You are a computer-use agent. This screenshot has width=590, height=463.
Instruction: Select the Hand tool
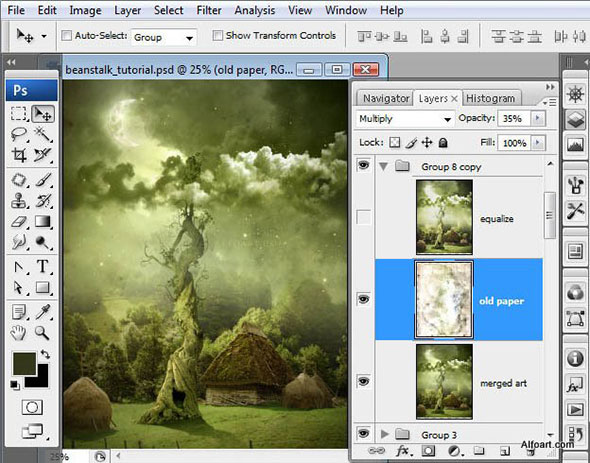19,333
